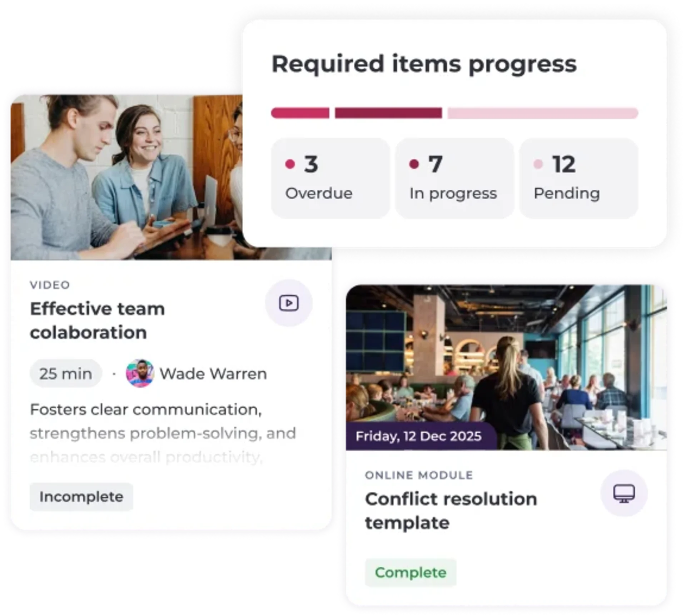Open Conflict resolution template title
This screenshot has width=686, height=616.
point(451,511)
